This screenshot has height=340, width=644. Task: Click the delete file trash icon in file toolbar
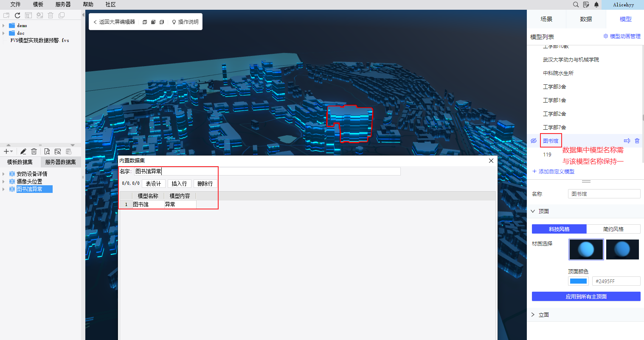[x=51, y=15]
